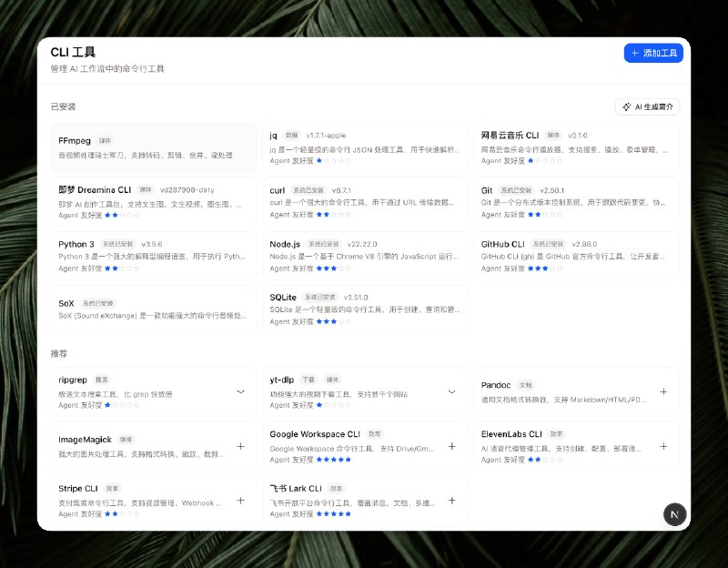Add Google Workspace CLI via plus icon

[451, 446]
